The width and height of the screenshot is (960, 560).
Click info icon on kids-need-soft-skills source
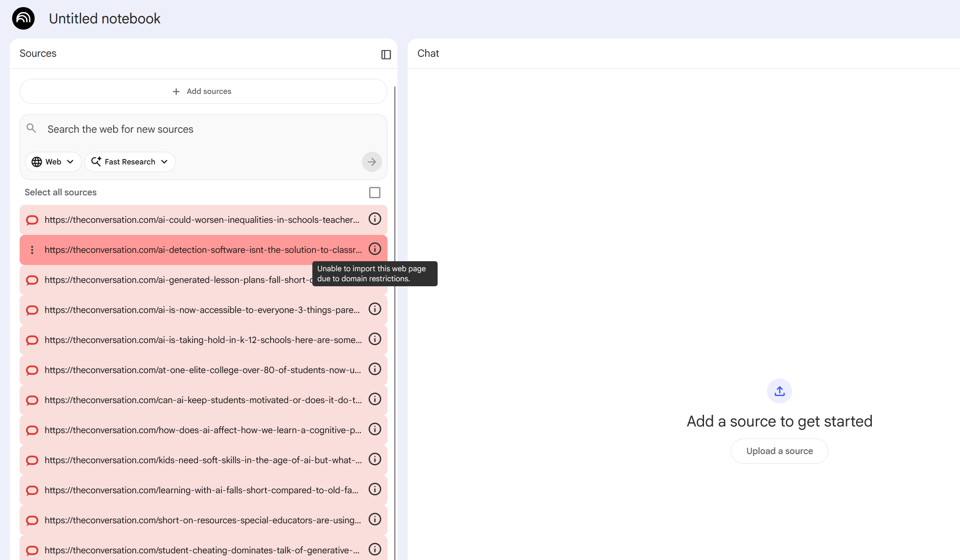(375, 459)
